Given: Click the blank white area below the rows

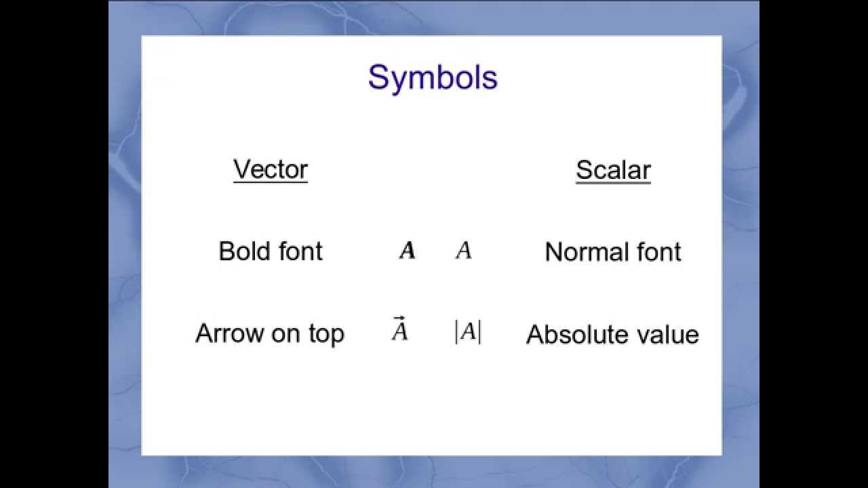Looking at the screenshot, I should coord(431,407).
